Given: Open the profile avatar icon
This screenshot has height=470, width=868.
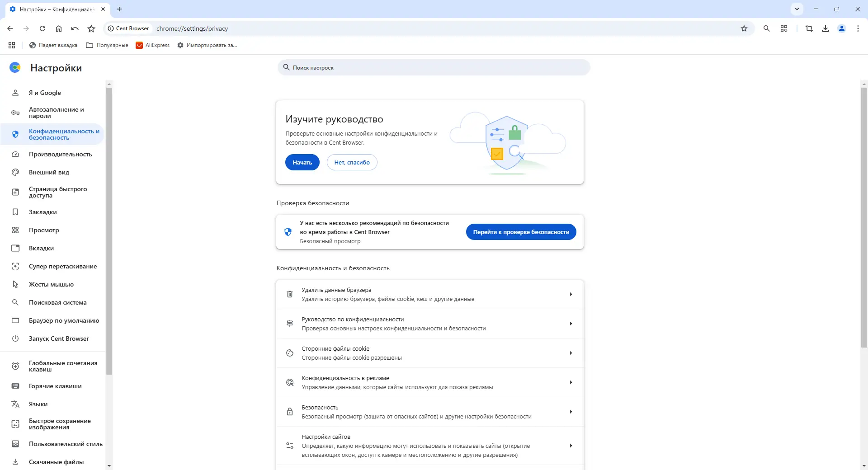Looking at the screenshot, I should [842, 28].
